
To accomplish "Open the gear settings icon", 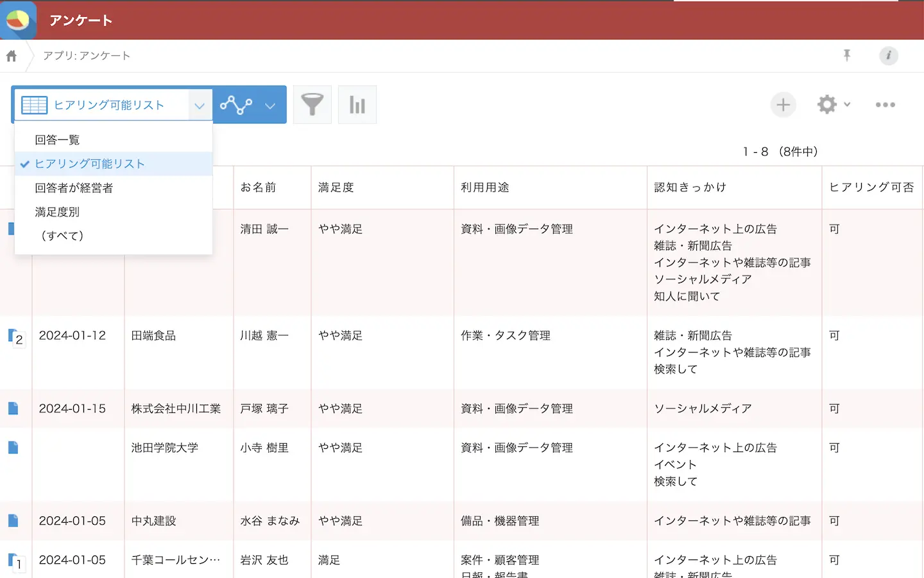I will [826, 105].
